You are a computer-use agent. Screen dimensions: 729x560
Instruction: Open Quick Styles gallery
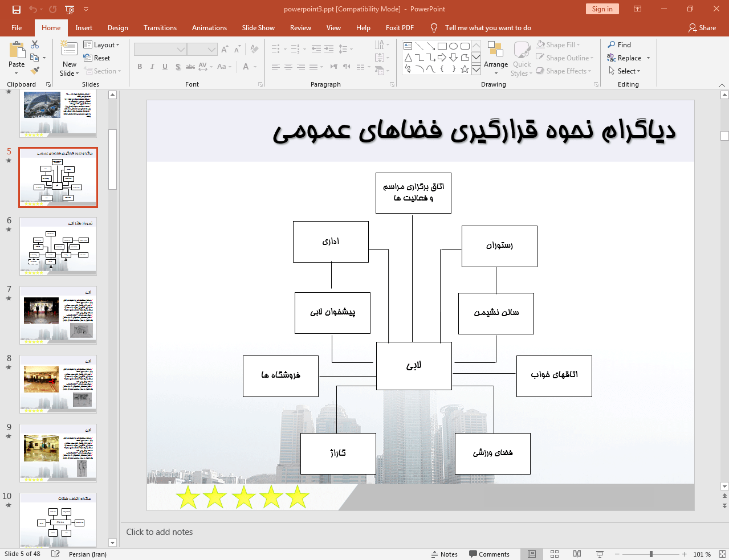tap(522, 59)
